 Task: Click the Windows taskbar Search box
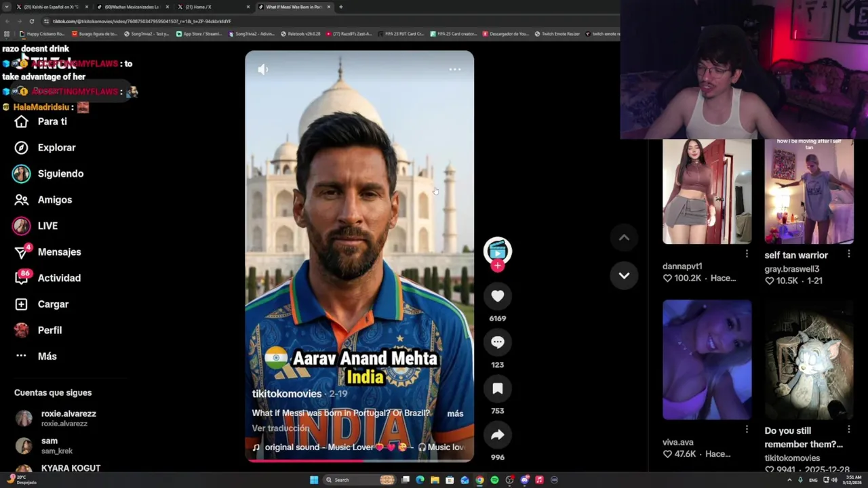coord(359,480)
